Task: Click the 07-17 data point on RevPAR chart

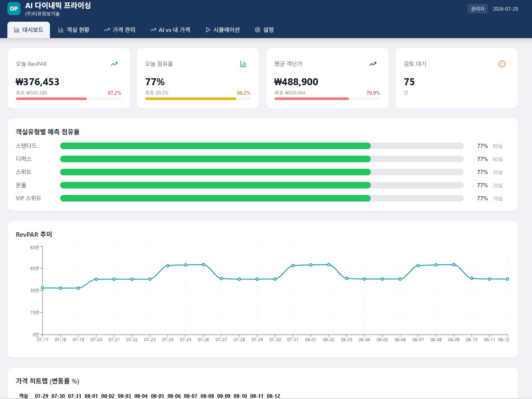Action: click(43, 288)
